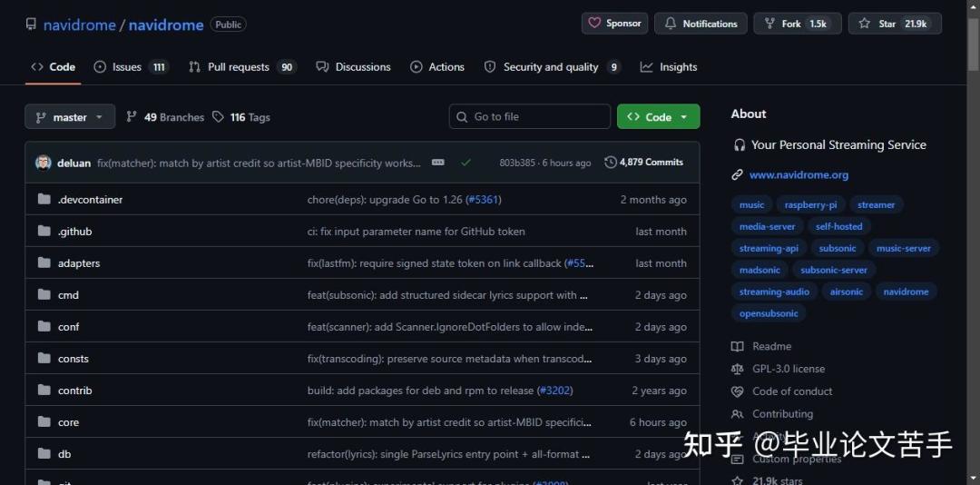Select the media-server topic tag
Image resolution: width=980 pixels, height=485 pixels.
point(768,226)
